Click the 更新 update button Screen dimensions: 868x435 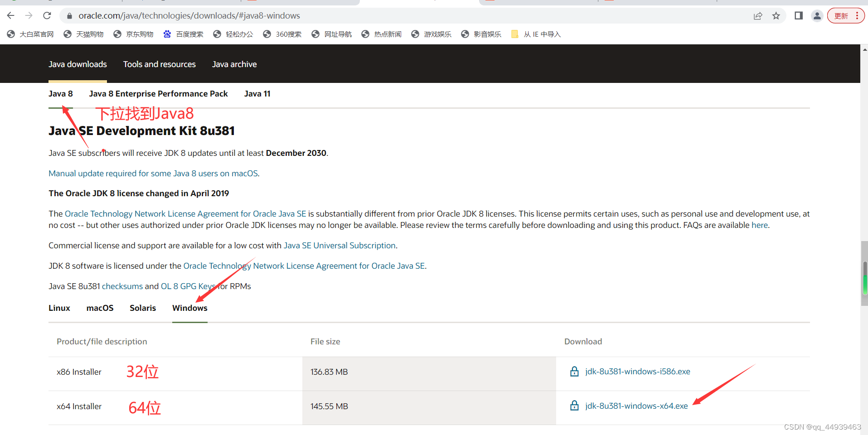pyautogui.click(x=841, y=16)
